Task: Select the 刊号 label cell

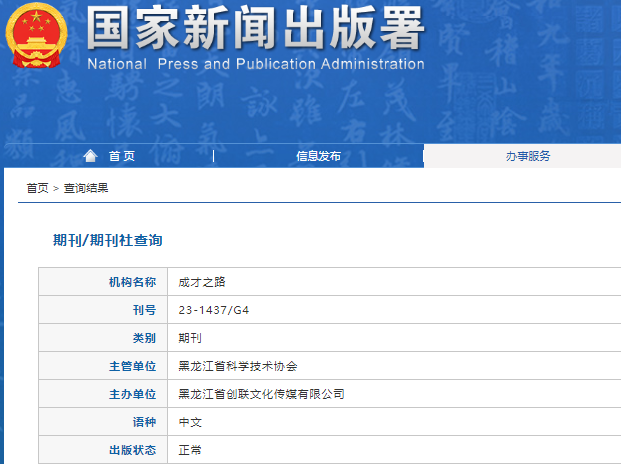Action: pos(103,310)
